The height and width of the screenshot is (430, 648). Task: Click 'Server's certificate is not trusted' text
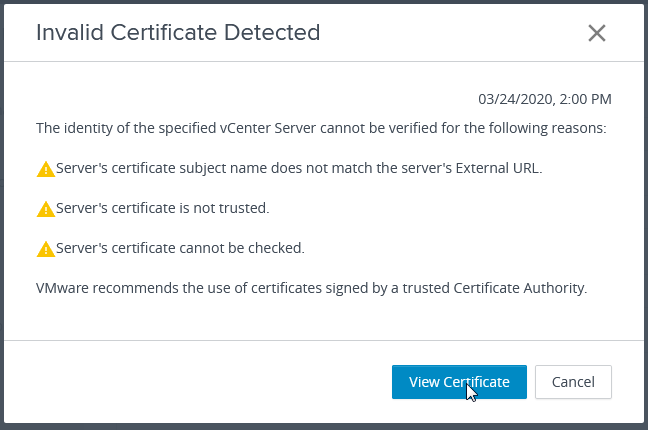(x=162, y=208)
